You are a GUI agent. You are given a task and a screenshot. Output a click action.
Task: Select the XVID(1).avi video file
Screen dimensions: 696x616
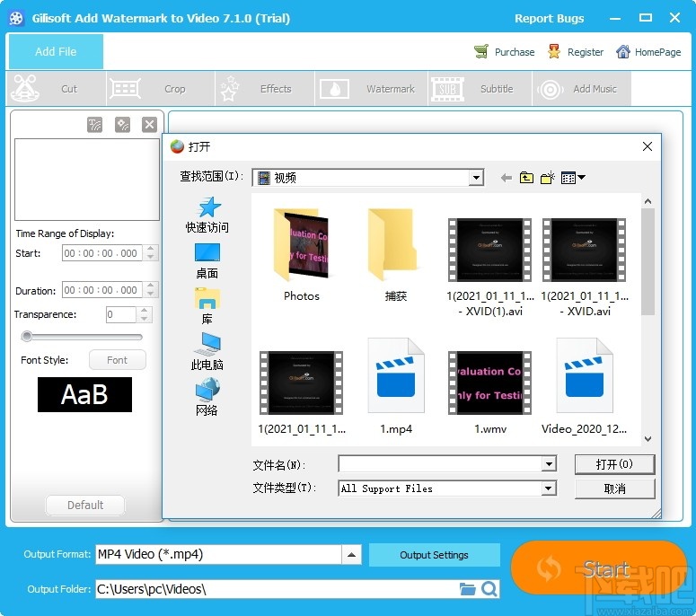[489, 267]
